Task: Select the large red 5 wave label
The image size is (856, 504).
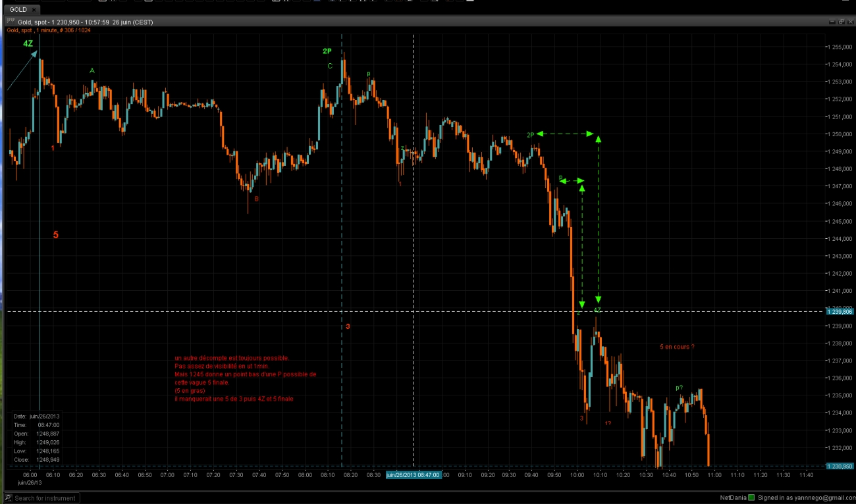Action: [x=56, y=235]
